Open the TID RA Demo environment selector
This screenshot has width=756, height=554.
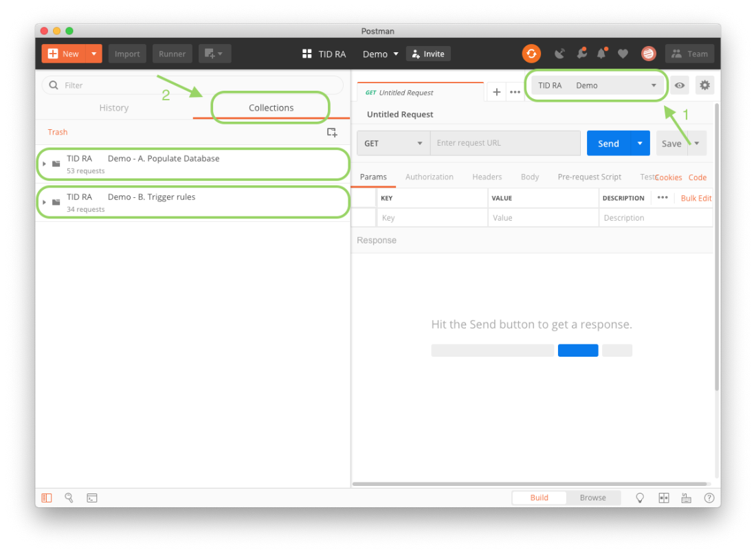(597, 85)
